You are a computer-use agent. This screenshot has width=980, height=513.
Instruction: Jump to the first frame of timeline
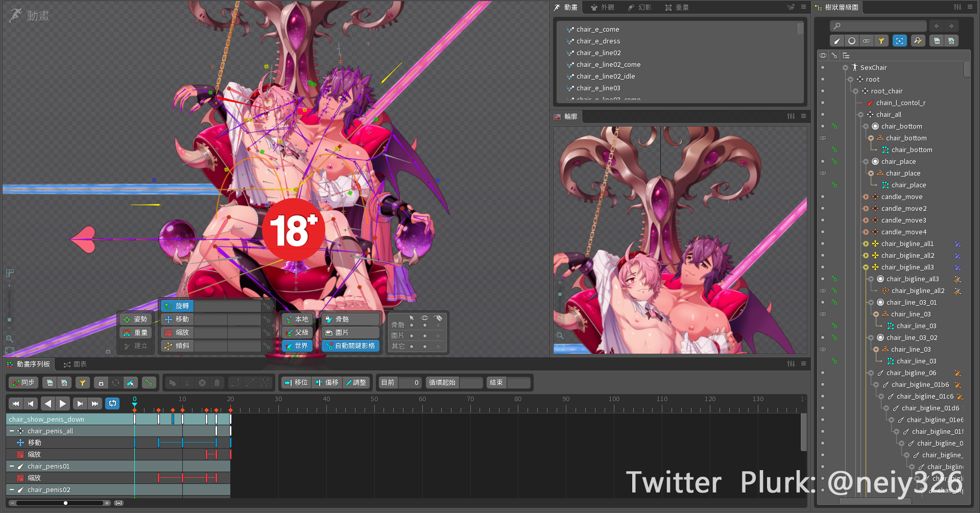[16, 403]
